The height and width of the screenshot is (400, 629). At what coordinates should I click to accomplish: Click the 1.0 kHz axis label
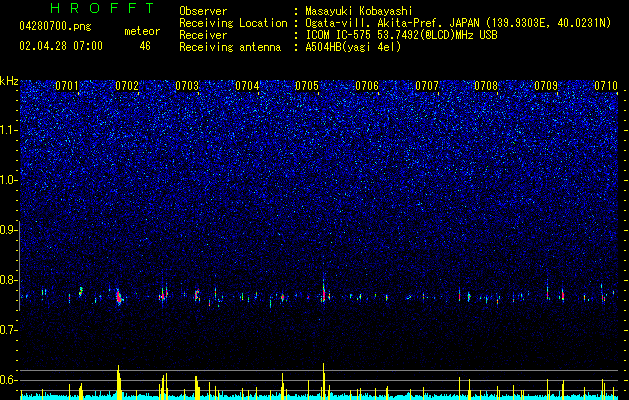(x=8, y=180)
